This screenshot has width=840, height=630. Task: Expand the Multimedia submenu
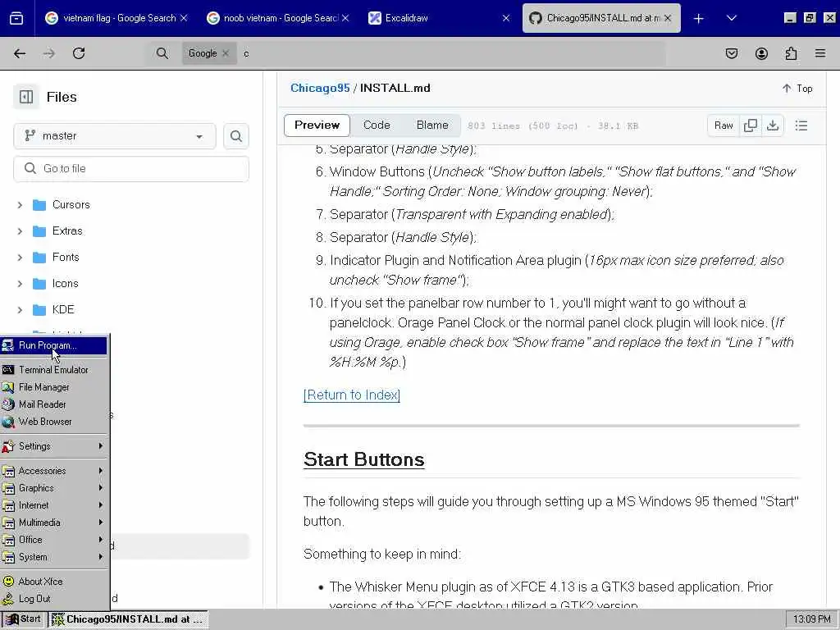coord(54,523)
